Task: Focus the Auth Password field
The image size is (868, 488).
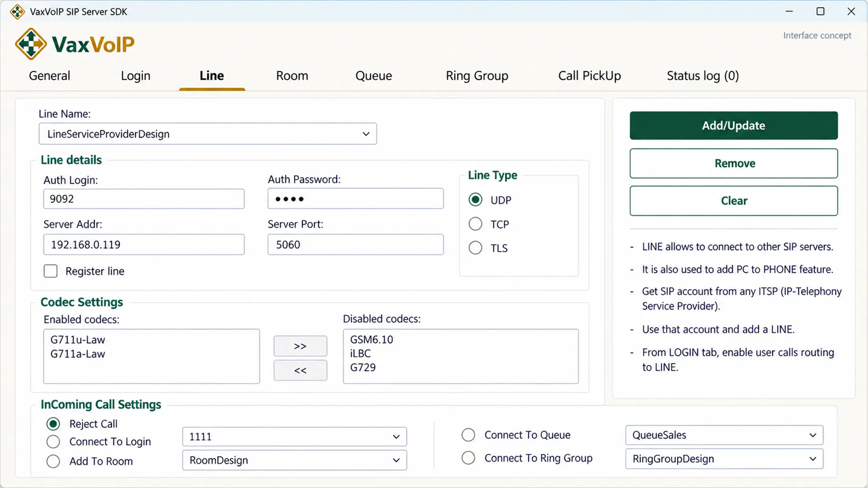Action: point(355,198)
